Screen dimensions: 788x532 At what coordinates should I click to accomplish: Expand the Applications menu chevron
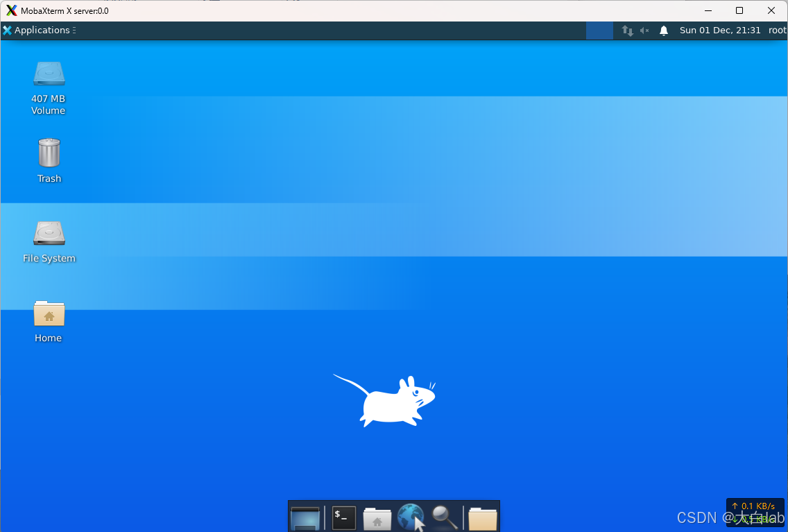73,30
